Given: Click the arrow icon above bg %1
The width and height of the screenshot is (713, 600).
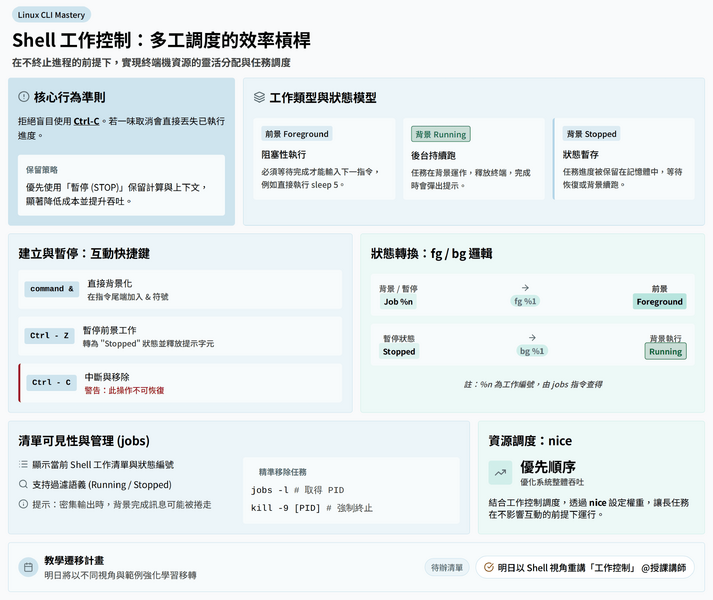Looking at the screenshot, I should [x=532, y=338].
